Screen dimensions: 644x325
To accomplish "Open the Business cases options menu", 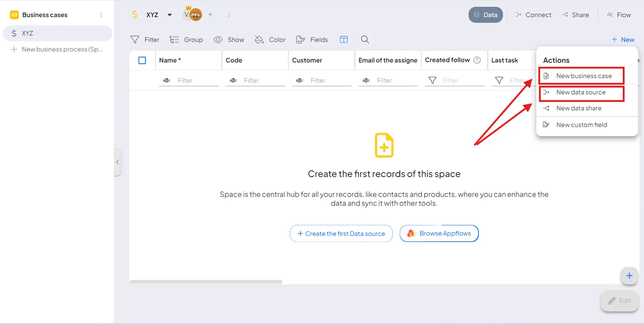I will tap(101, 15).
